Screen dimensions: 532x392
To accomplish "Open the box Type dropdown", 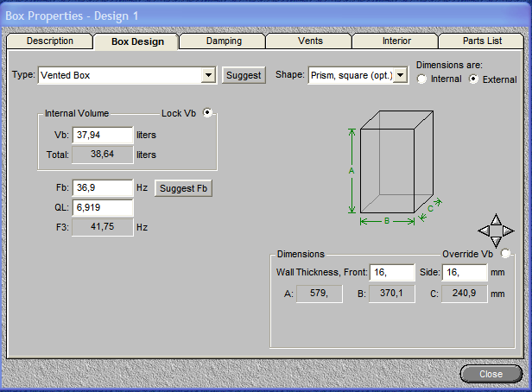I will click(x=208, y=75).
